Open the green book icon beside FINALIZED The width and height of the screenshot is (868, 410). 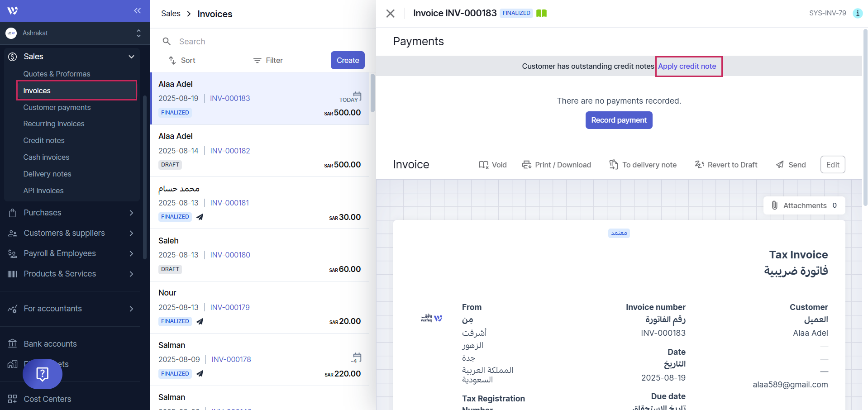coord(541,13)
